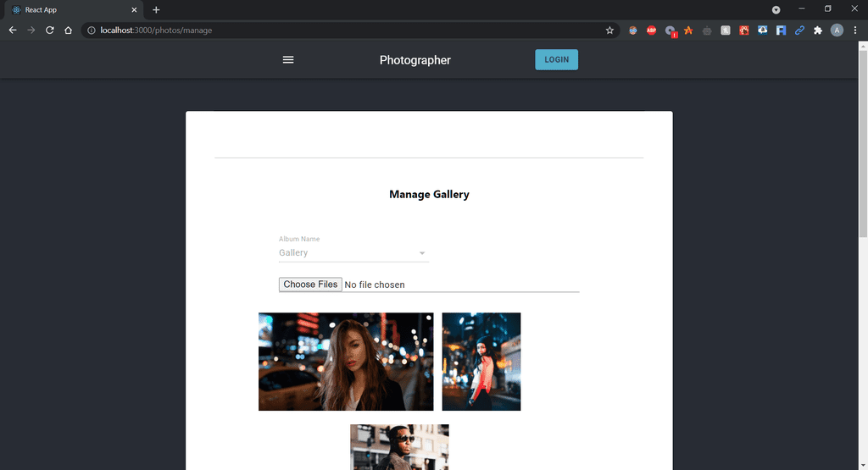This screenshot has height=470, width=868.
Task: Open the gray square figure extension
Action: 726,30
